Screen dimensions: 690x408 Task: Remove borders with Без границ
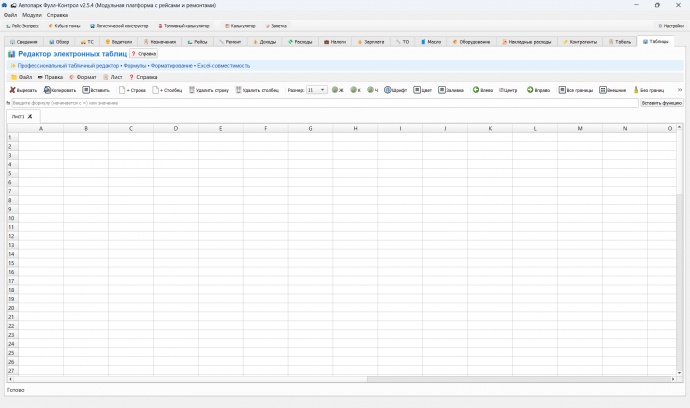point(649,90)
